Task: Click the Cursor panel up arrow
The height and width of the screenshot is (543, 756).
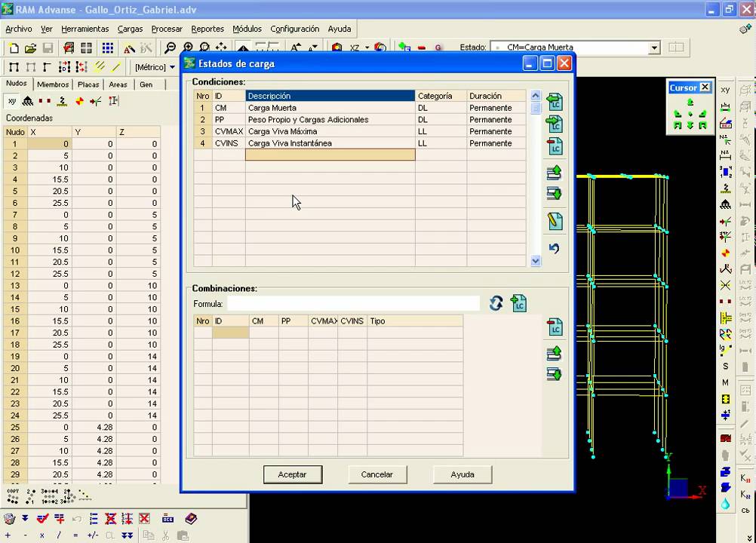Action: click(690, 102)
